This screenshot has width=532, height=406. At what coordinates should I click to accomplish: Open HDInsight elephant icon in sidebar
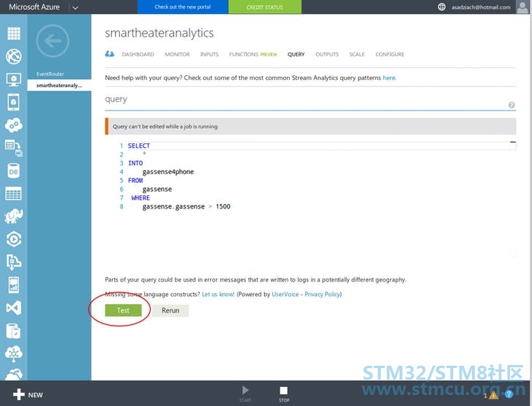(13, 217)
